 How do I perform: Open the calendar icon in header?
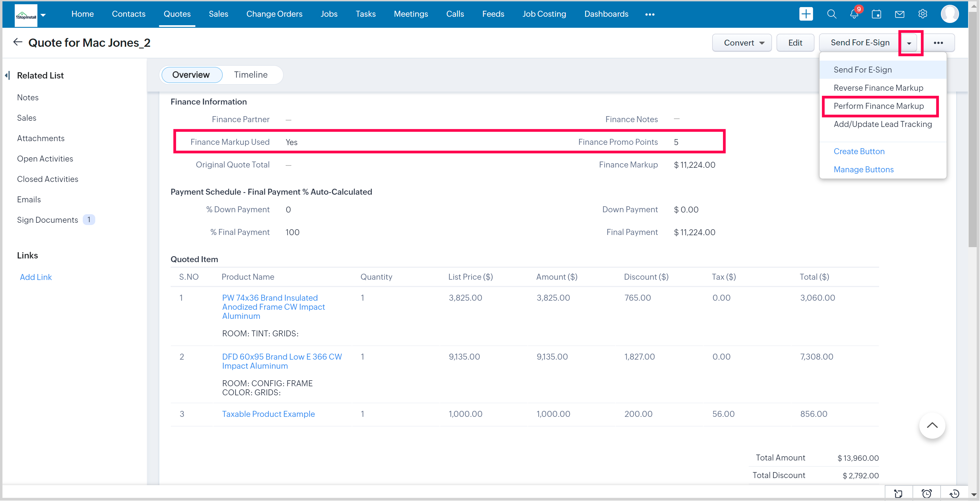(877, 14)
